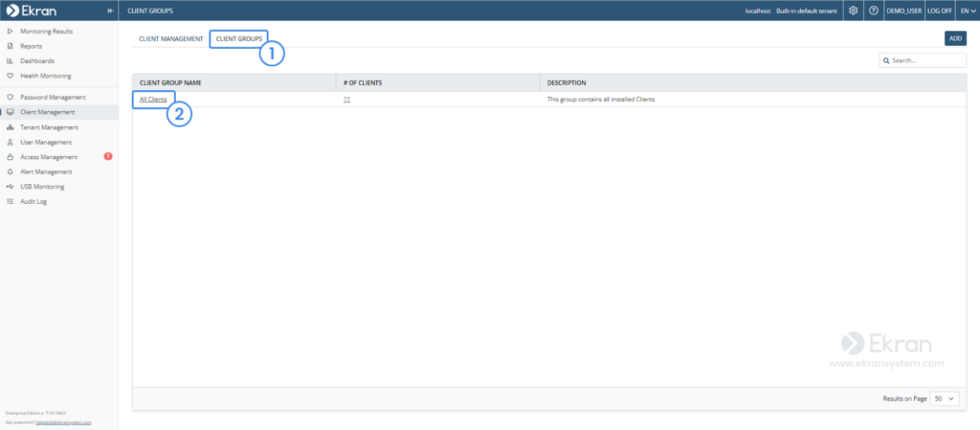Collapse the sidebar using header arrow icon
The image size is (980, 430).
pos(110,11)
